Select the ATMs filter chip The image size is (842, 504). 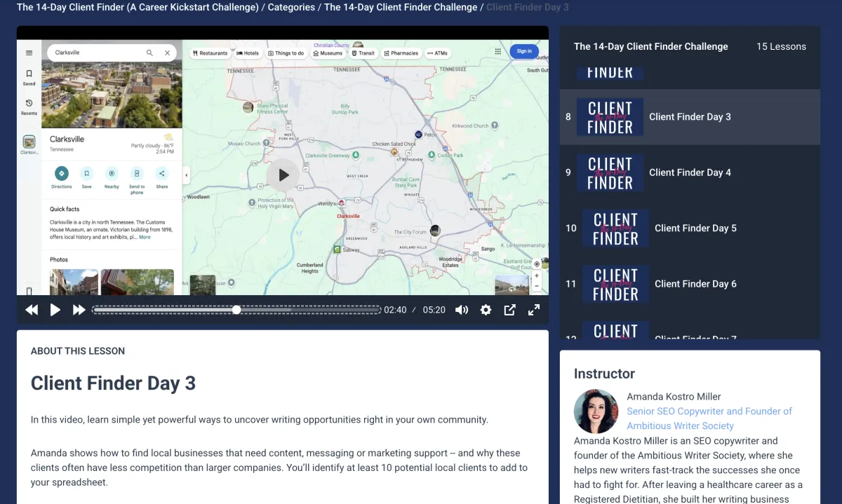click(x=437, y=53)
